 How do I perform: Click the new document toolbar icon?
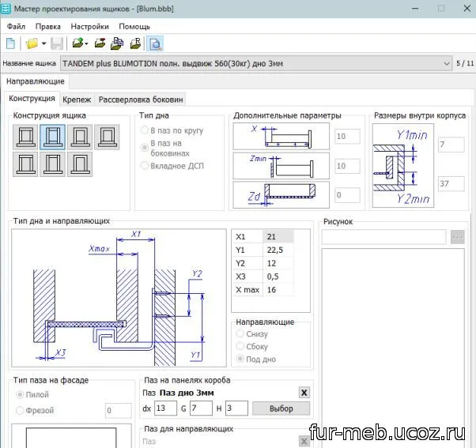[10, 43]
